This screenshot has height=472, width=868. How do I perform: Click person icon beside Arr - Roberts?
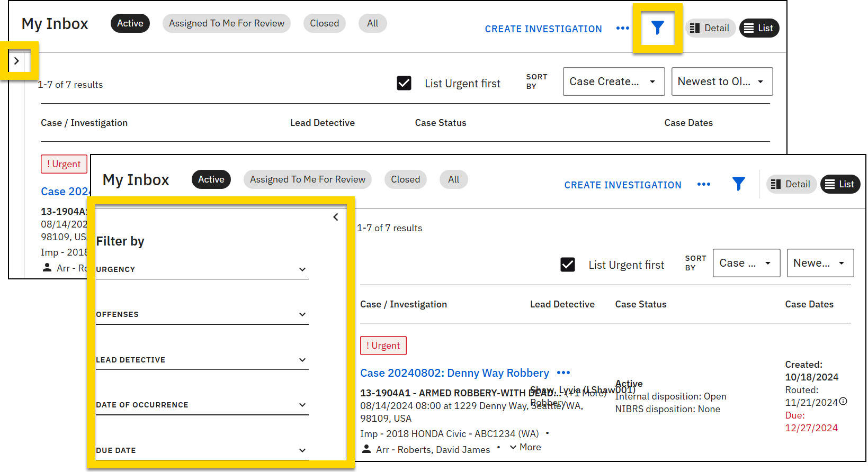click(366, 449)
